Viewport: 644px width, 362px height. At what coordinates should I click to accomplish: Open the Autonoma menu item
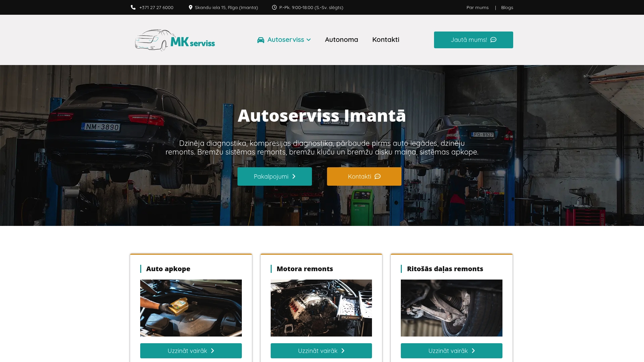point(341,40)
